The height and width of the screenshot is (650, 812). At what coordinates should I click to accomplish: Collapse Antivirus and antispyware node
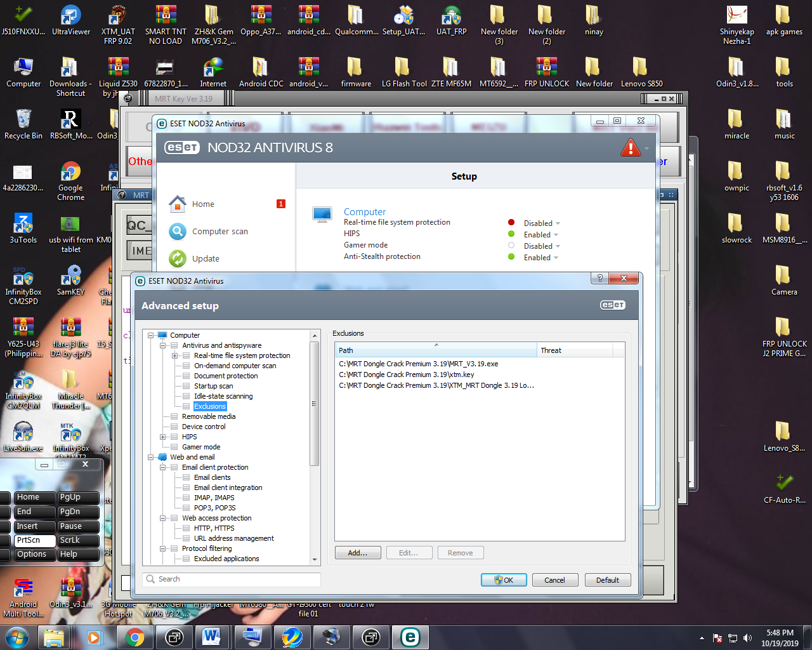point(163,345)
